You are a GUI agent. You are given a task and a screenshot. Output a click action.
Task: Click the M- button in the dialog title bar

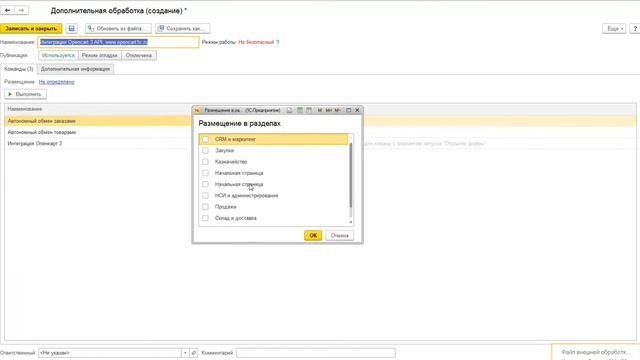tap(338, 110)
